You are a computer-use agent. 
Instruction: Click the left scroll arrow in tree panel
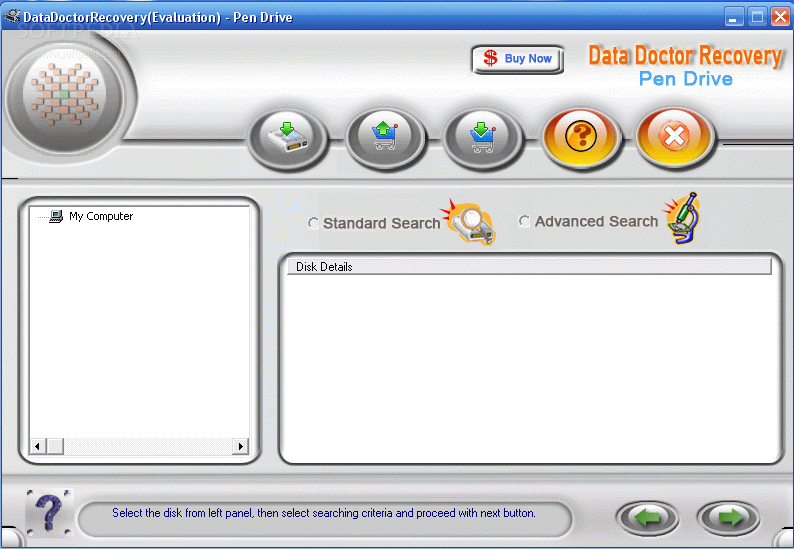pyautogui.click(x=38, y=446)
